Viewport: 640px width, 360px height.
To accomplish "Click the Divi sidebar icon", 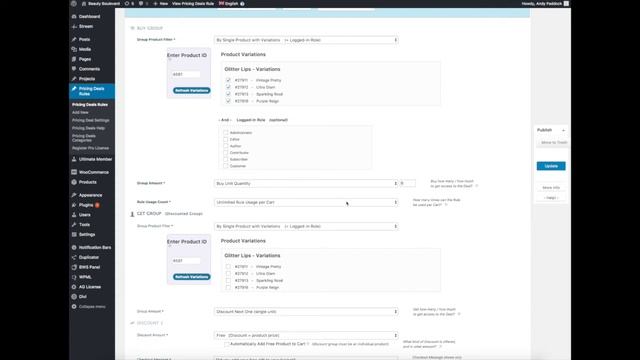I will [74, 296].
